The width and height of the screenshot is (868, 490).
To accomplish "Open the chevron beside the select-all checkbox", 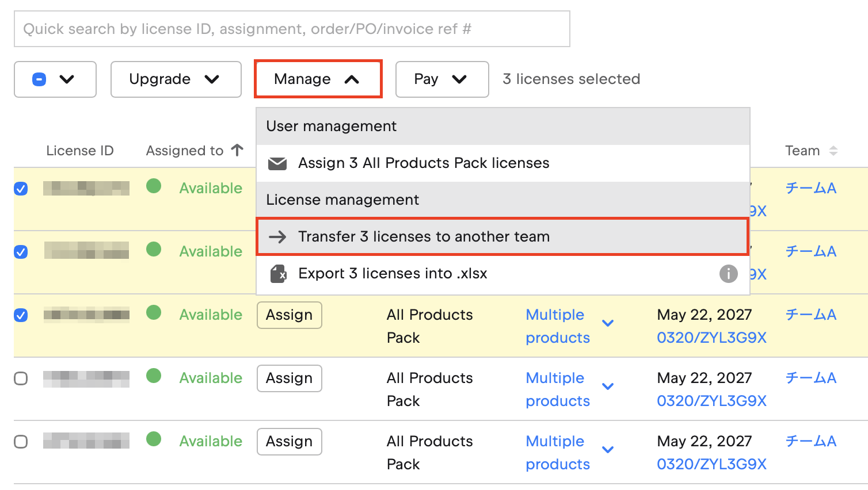I will pos(67,79).
